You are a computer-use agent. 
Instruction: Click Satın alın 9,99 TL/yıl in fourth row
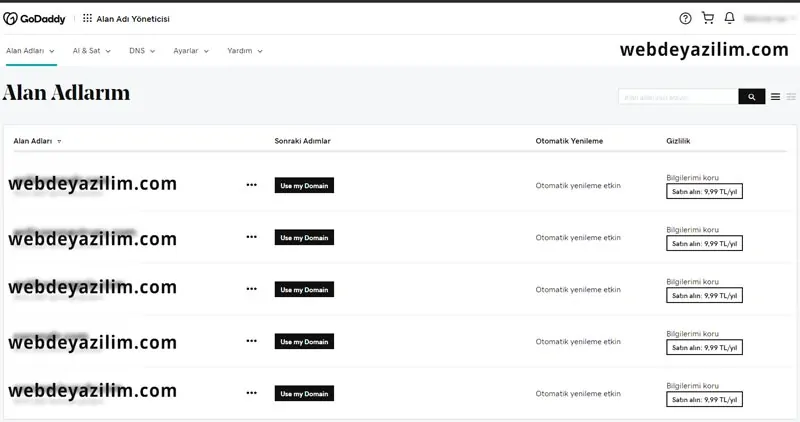tap(704, 347)
